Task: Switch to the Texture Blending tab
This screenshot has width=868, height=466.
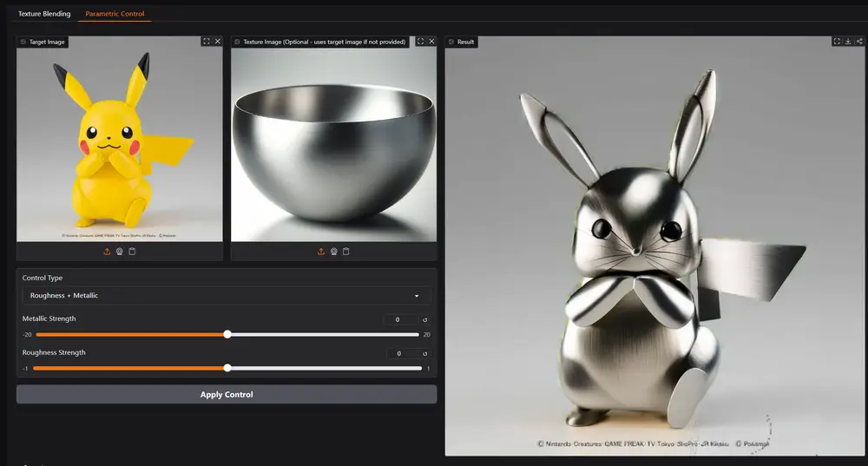Action: tap(44, 14)
